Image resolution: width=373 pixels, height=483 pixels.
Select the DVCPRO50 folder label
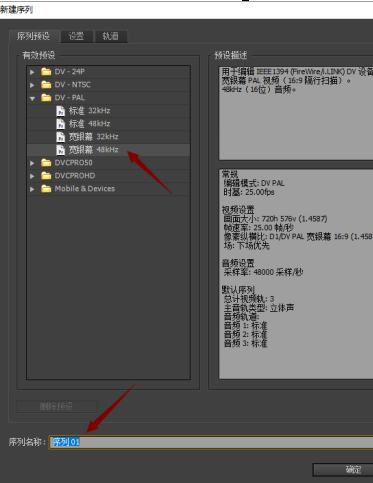click(74, 163)
